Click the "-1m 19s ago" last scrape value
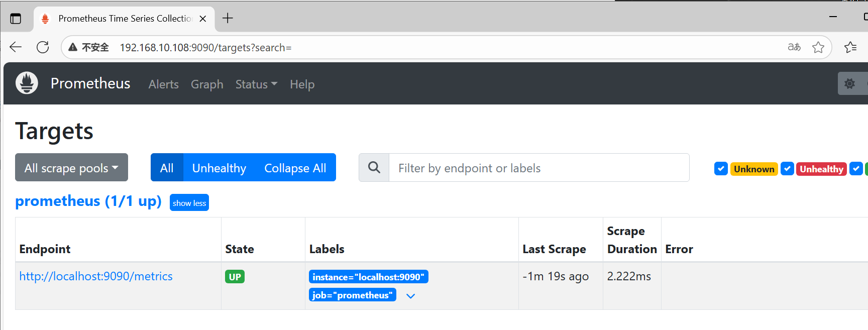Screen dimensions: 868x330 556,276
